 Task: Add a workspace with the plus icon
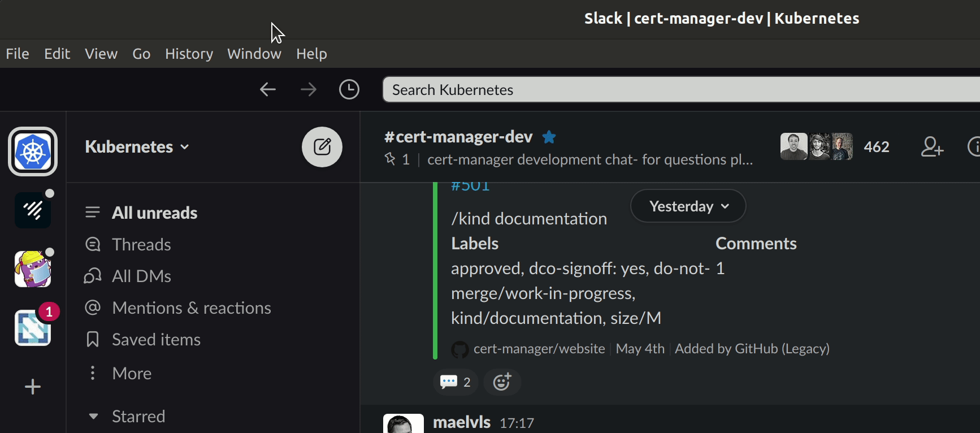click(33, 387)
